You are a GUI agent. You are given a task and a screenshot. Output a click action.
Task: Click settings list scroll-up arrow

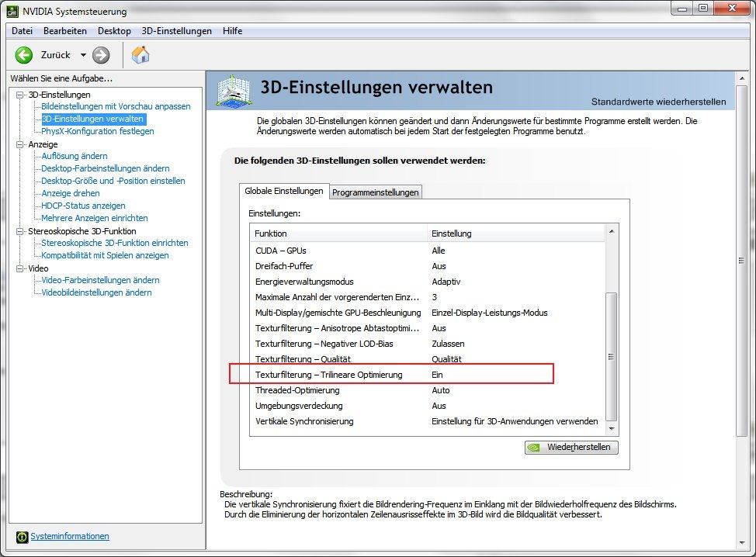[x=612, y=232]
